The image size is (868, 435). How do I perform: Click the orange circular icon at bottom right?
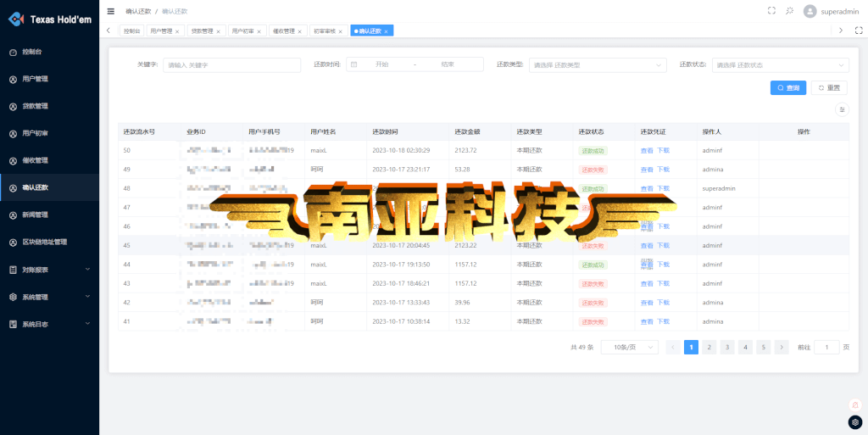[x=855, y=404]
